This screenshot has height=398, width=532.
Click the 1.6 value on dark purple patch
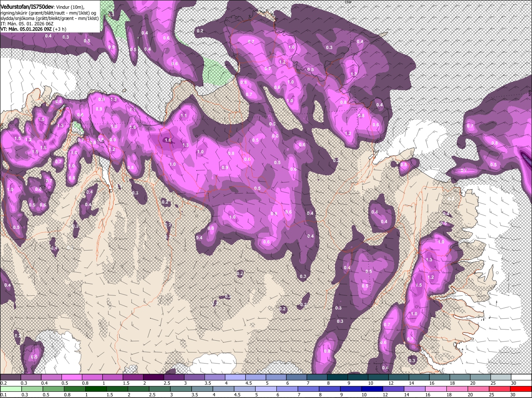pyautogui.click(x=168, y=140)
